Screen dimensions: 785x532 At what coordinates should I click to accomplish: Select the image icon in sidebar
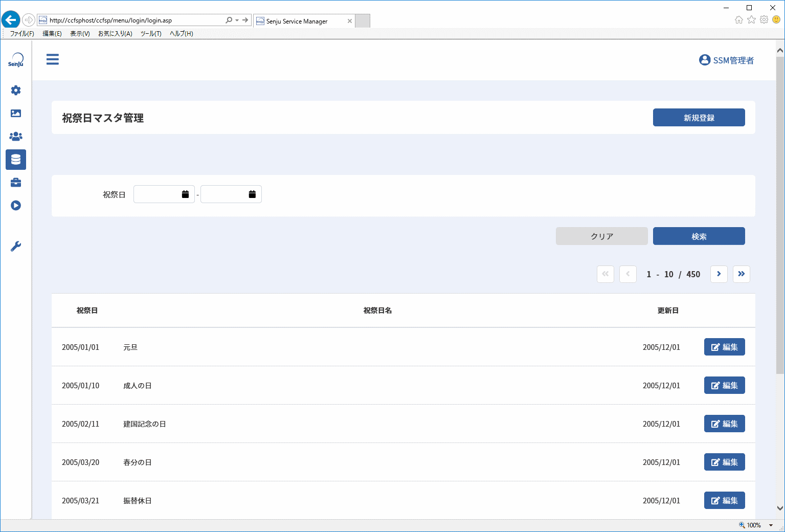point(16,114)
